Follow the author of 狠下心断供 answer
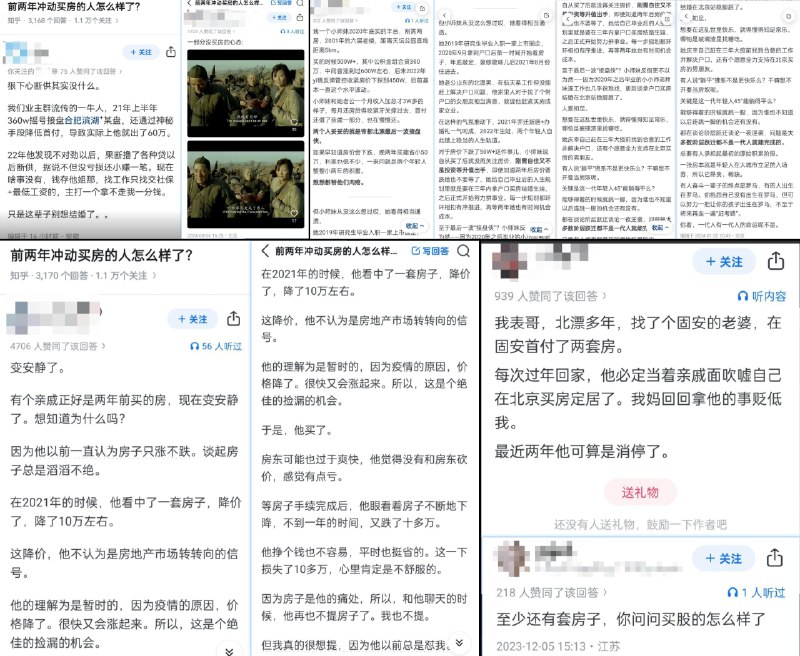Viewport: 800px width, 656px height. 141,52
